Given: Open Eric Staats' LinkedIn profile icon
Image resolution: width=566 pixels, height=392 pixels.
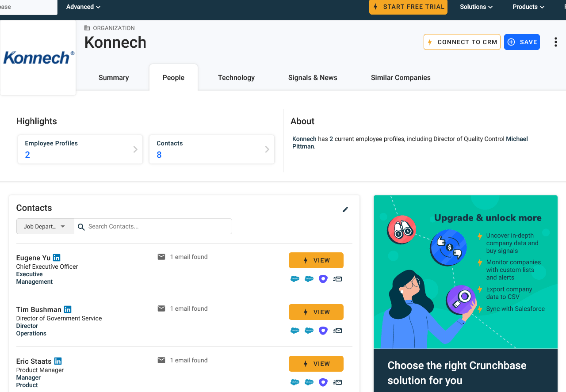Looking at the screenshot, I should tap(58, 361).
